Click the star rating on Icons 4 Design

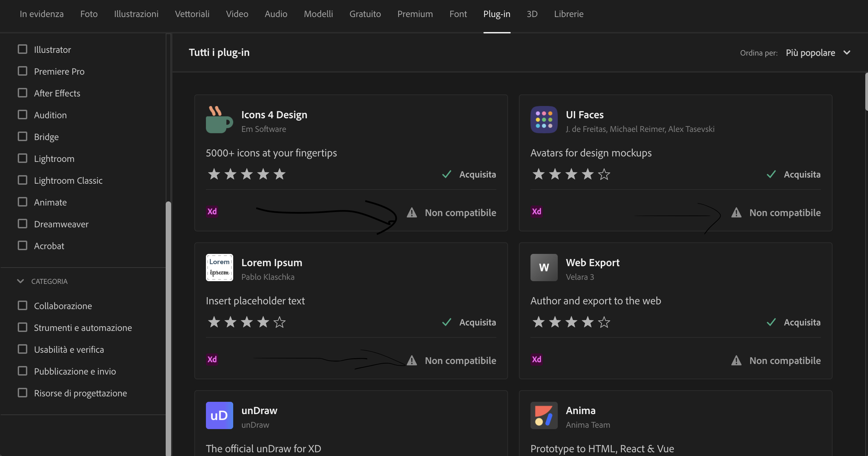246,174
